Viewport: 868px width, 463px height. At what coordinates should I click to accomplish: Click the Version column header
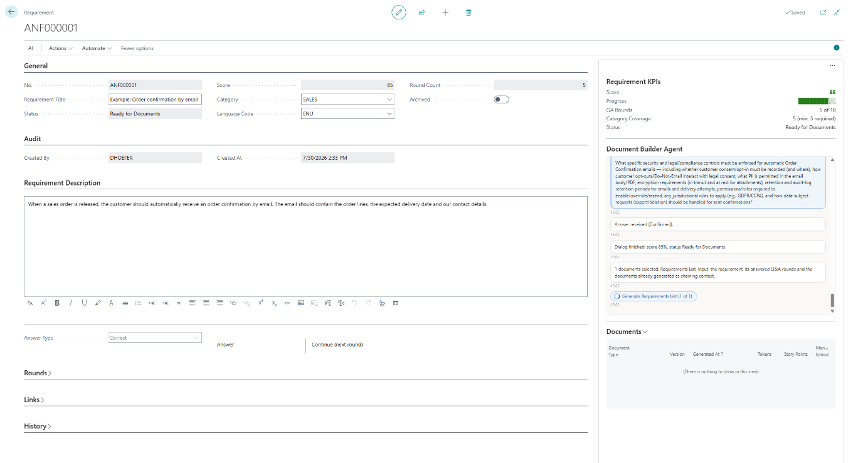click(x=677, y=355)
